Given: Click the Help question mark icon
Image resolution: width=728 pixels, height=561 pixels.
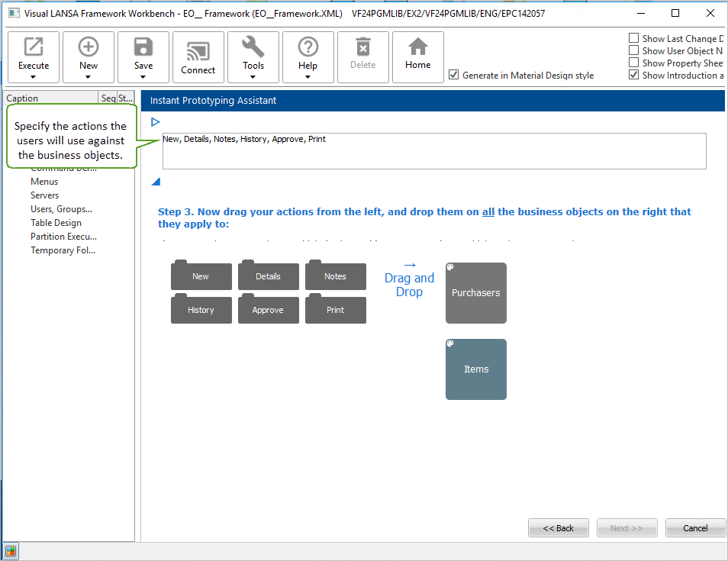Looking at the screenshot, I should [x=308, y=47].
